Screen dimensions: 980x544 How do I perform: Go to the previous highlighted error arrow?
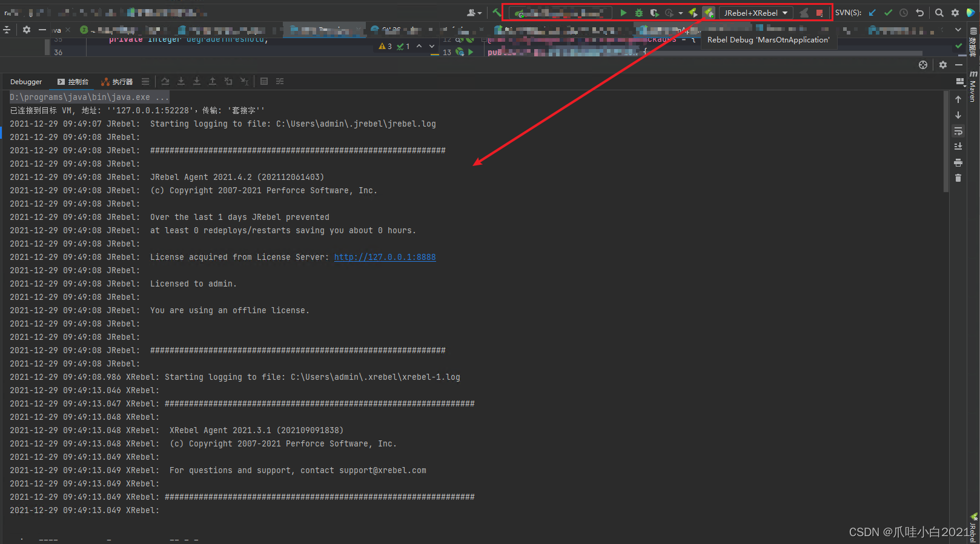(419, 46)
